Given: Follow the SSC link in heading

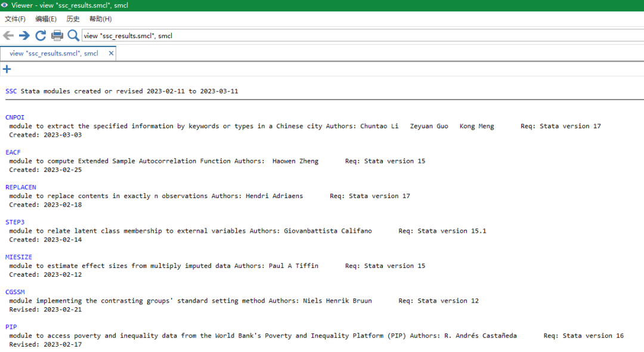Looking at the screenshot, I should click(x=11, y=91).
